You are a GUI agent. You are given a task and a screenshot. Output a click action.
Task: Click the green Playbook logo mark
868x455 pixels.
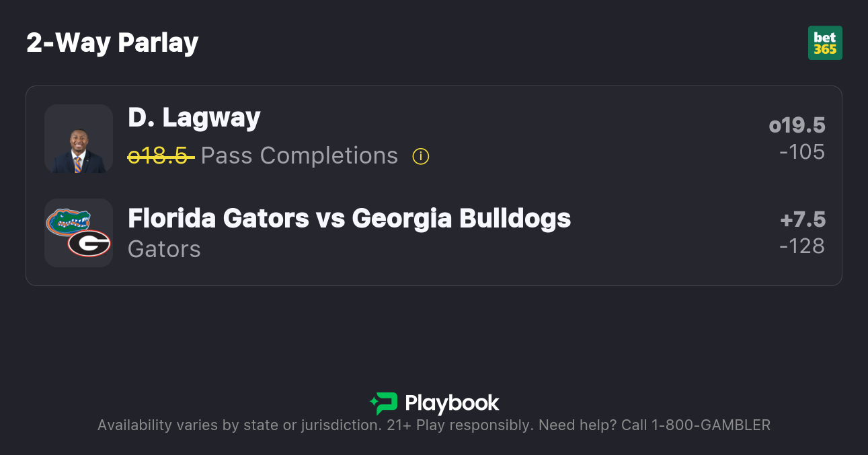384,403
